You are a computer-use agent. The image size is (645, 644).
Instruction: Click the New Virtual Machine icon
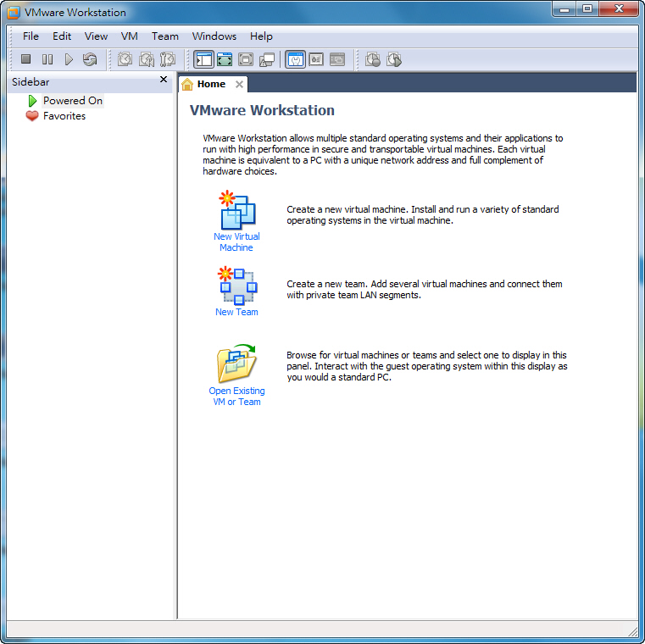(x=236, y=210)
